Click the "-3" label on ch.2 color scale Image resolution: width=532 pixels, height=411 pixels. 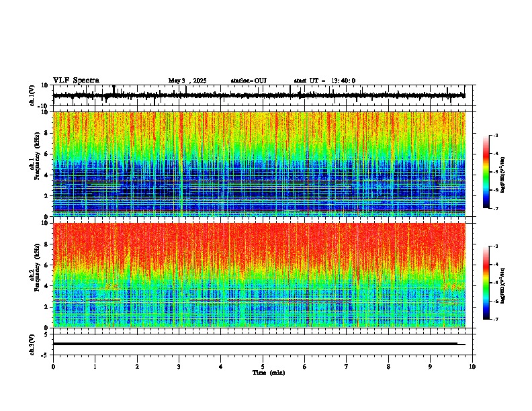coord(496,246)
